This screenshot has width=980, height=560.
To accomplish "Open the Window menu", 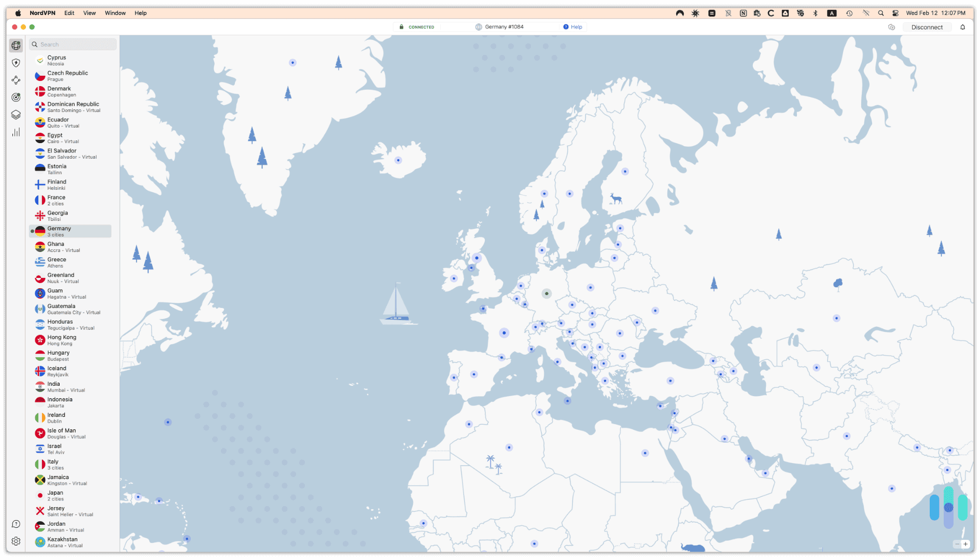I will point(115,12).
